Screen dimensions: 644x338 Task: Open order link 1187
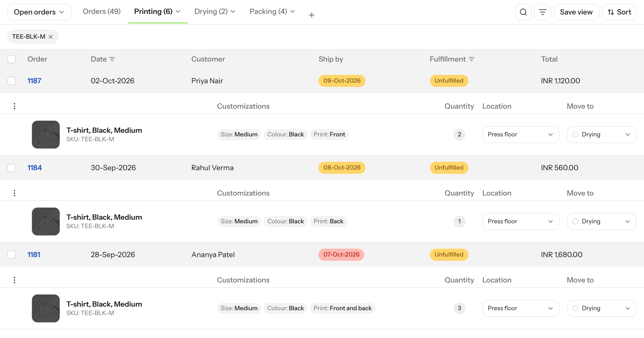(34, 81)
